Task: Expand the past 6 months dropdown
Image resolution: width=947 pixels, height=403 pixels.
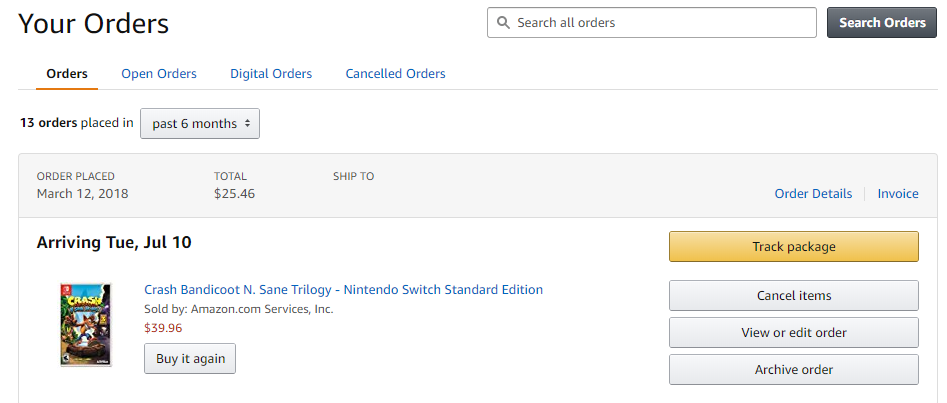Action: pos(200,123)
